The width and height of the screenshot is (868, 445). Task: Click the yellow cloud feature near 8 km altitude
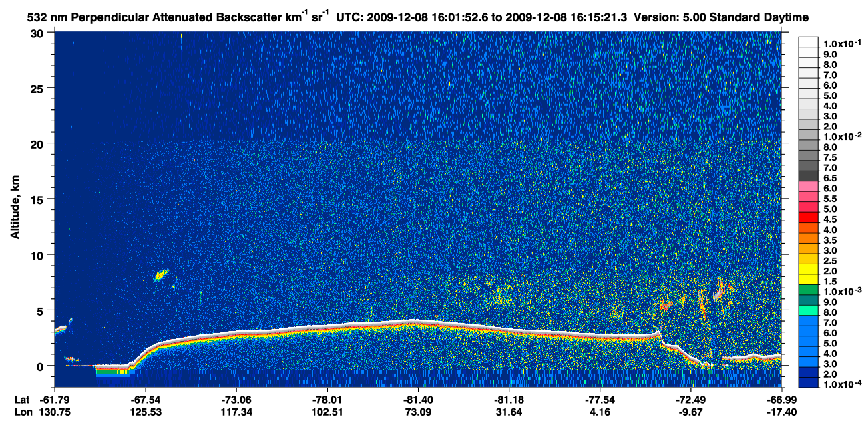pos(161,274)
